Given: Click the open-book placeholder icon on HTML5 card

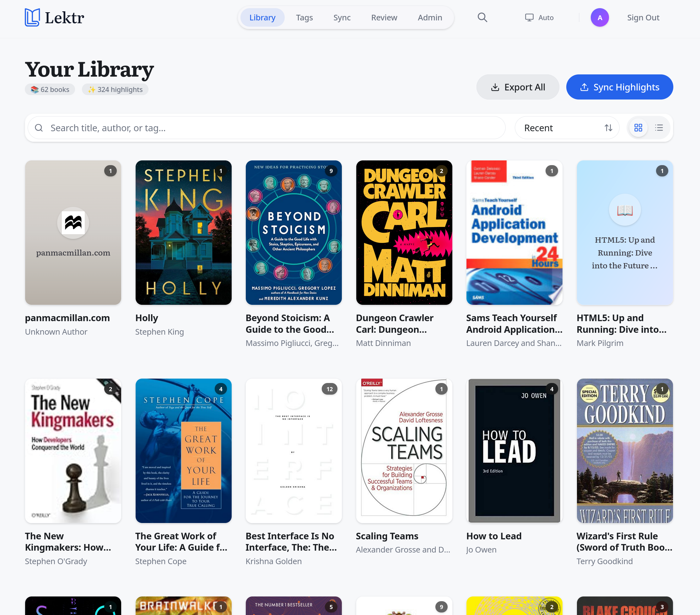Looking at the screenshot, I should click(x=624, y=210).
